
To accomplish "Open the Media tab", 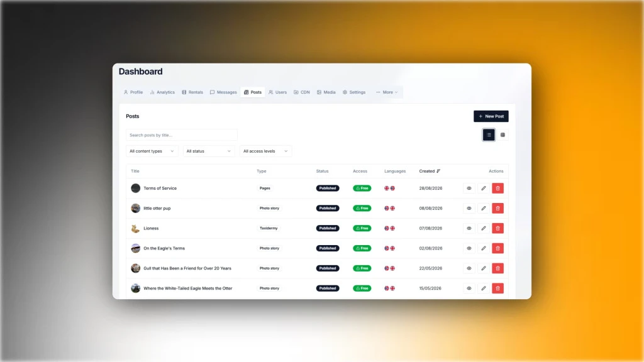I will click(326, 92).
